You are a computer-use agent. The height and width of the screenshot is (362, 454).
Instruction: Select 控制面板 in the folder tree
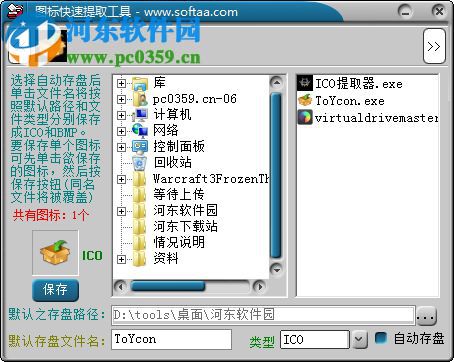tap(179, 146)
